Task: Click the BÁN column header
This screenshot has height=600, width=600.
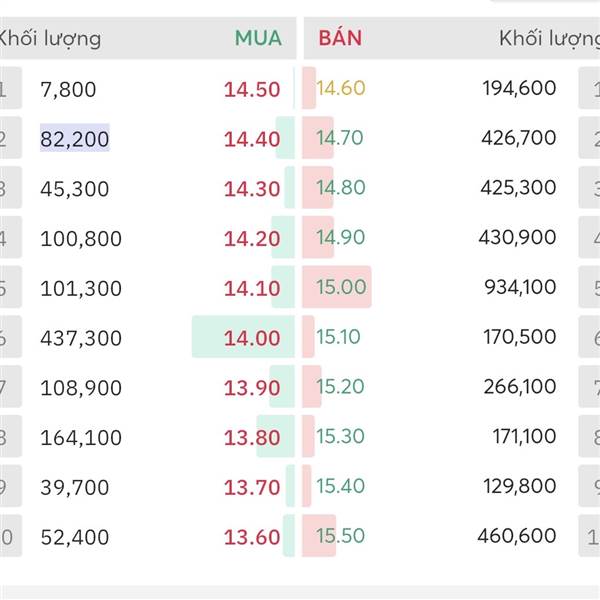Action: point(340,39)
